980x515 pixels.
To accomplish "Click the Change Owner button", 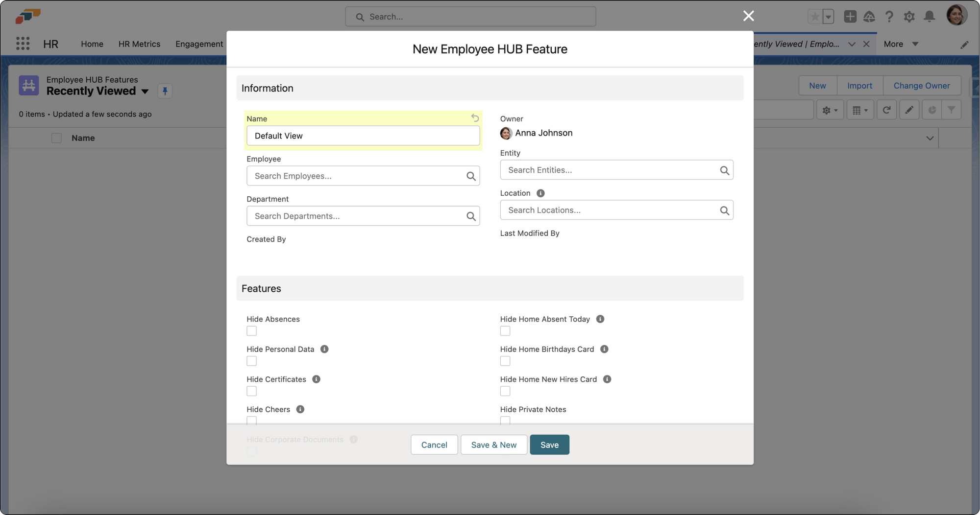I will pyautogui.click(x=922, y=85).
